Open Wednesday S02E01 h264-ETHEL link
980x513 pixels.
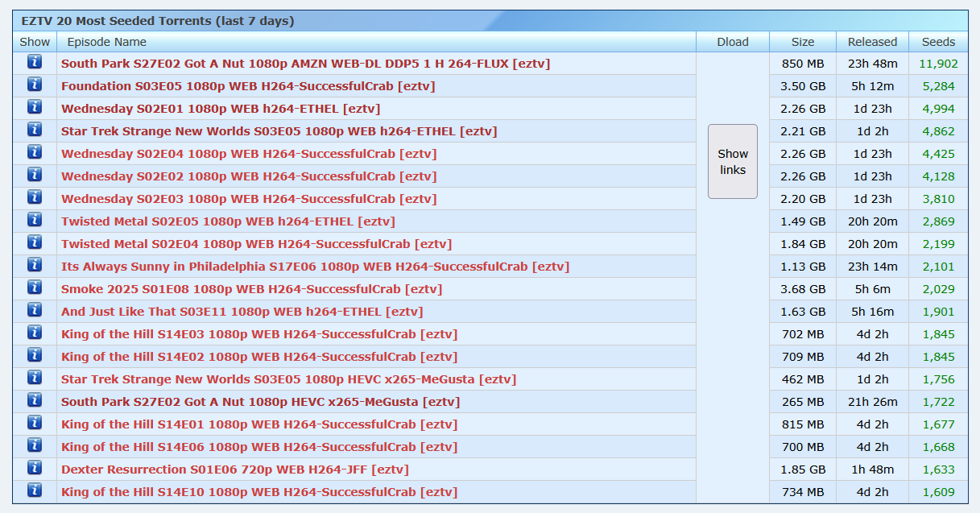[221, 109]
